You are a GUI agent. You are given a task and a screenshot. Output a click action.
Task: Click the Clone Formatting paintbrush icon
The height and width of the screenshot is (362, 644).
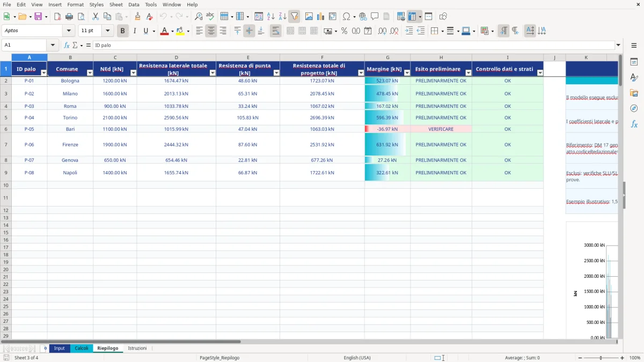pos(138,17)
